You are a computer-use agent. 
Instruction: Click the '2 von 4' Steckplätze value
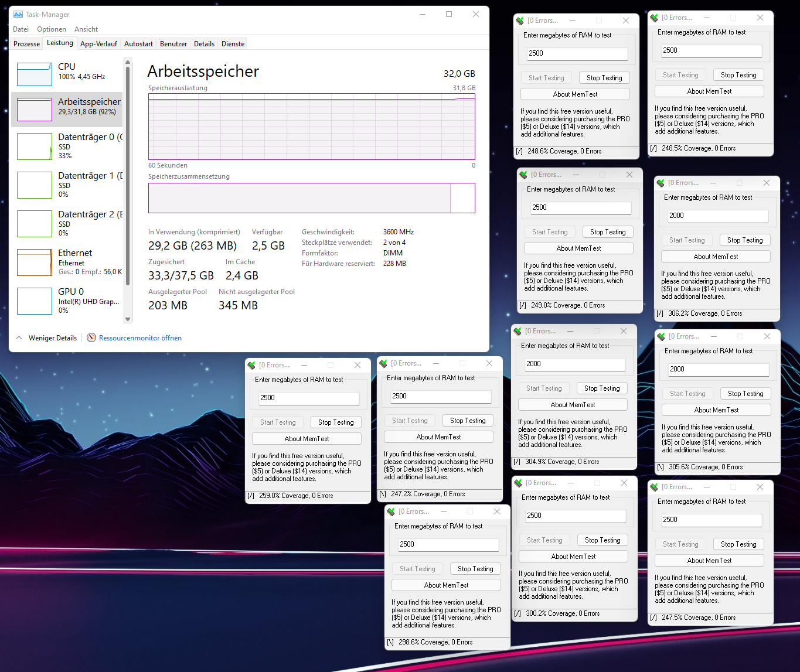pyautogui.click(x=394, y=243)
